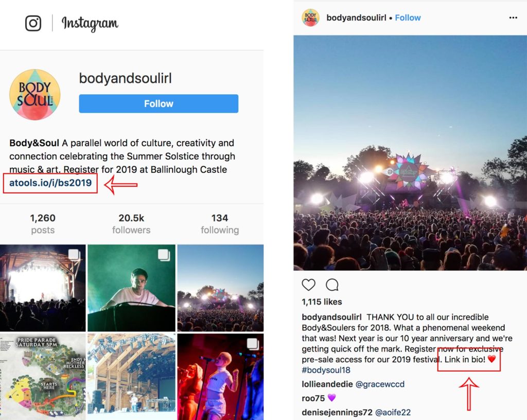
Task: Open the three-dot post options menu
Action: click(x=513, y=17)
